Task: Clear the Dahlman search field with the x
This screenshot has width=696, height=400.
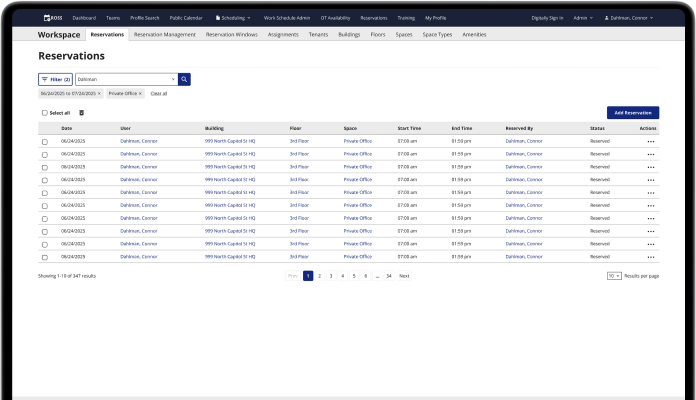Action: (172, 78)
